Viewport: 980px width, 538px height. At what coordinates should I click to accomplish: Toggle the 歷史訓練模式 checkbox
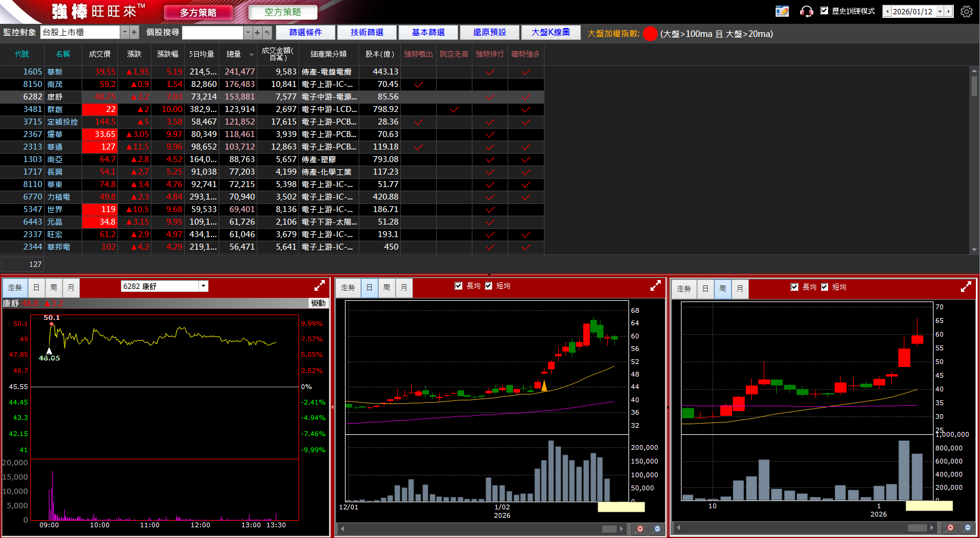[825, 11]
